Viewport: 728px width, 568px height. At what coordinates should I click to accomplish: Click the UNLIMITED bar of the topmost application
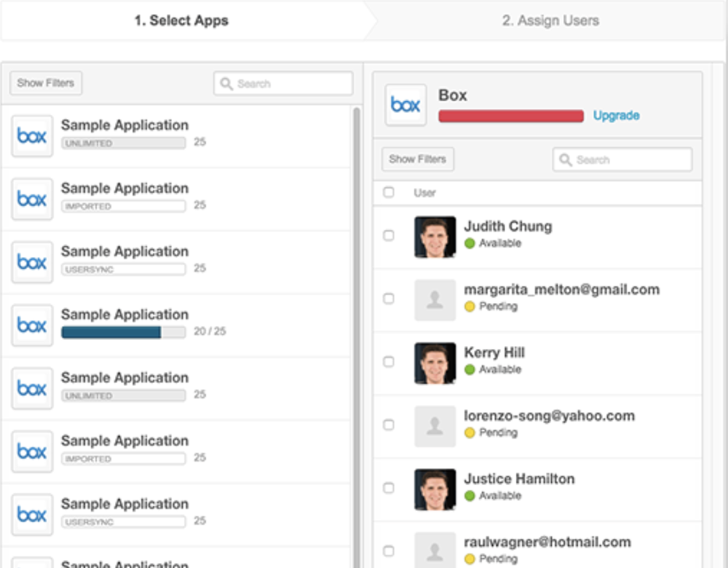(x=124, y=143)
